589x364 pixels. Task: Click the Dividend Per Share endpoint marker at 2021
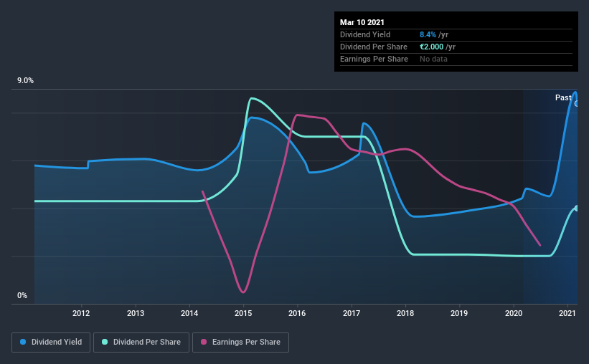577,209
